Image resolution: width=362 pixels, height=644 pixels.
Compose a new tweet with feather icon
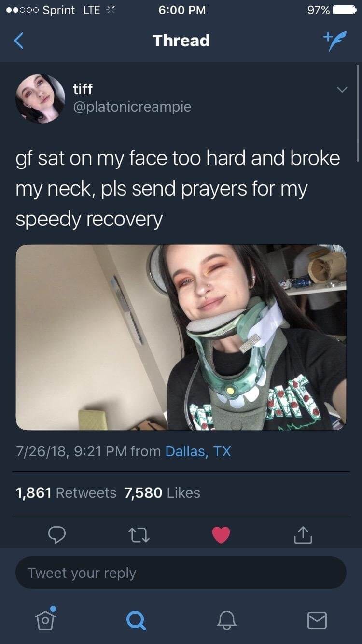tap(335, 41)
